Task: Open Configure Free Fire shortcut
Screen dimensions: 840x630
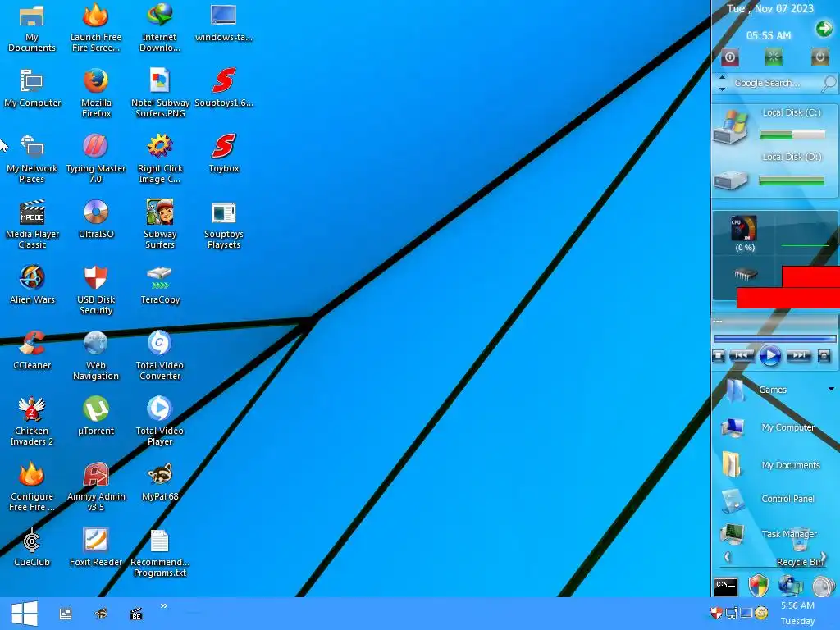Action: (x=32, y=487)
